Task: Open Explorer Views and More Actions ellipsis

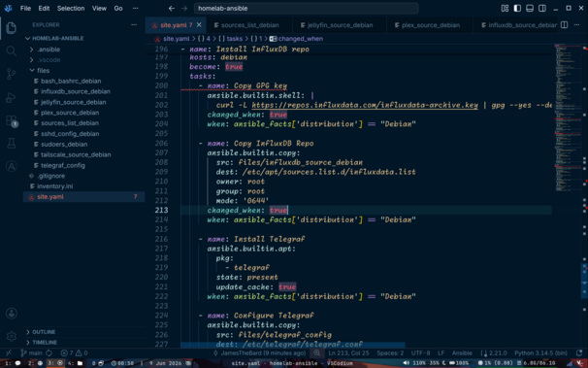Action: pyautogui.click(x=134, y=24)
